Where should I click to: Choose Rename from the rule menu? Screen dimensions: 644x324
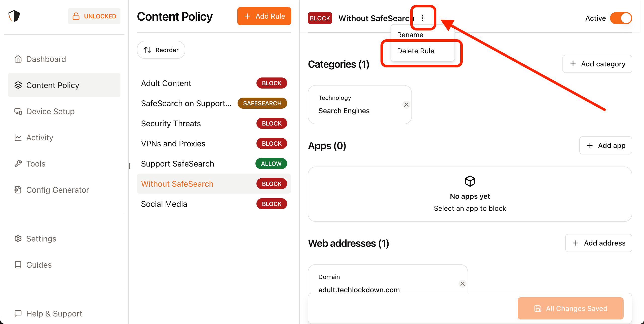coord(410,35)
